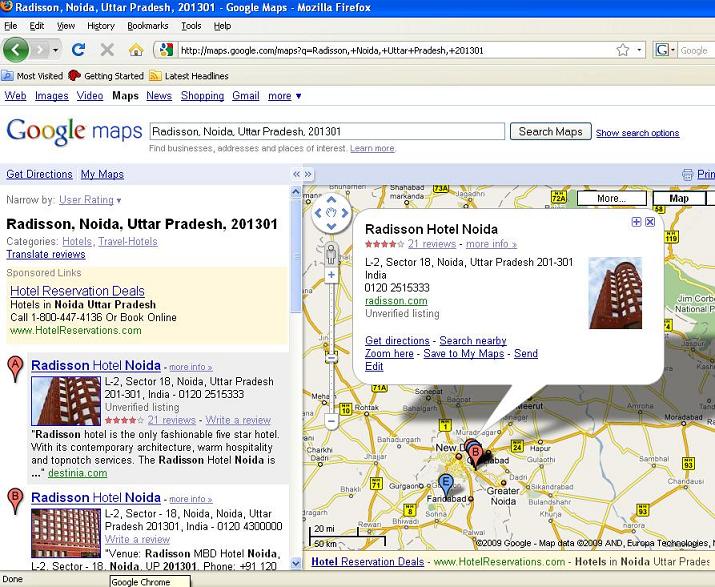Open Google Shopping link
Screen dimensions: 715x587
(x=202, y=96)
